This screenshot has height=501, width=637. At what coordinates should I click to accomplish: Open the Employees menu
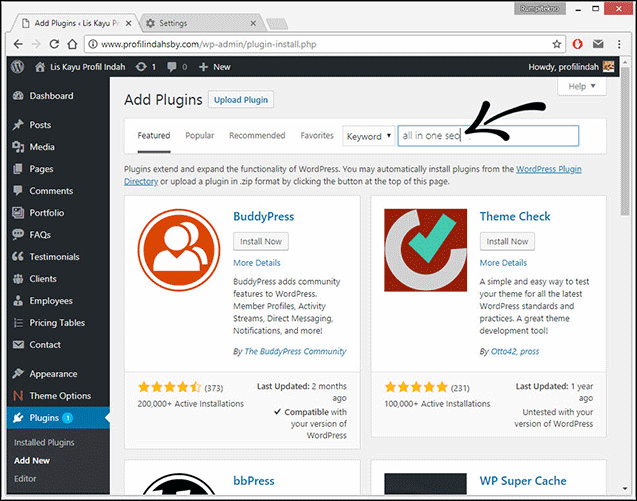click(x=51, y=301)
